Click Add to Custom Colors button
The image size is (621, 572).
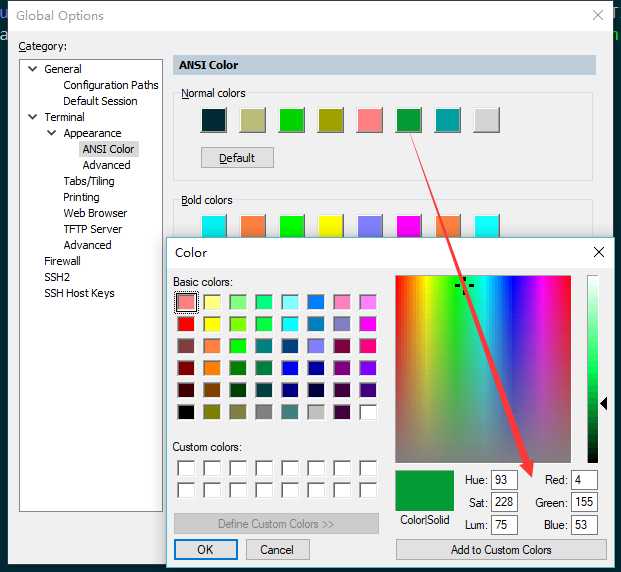pyautogui.click(x=501, y=549)
